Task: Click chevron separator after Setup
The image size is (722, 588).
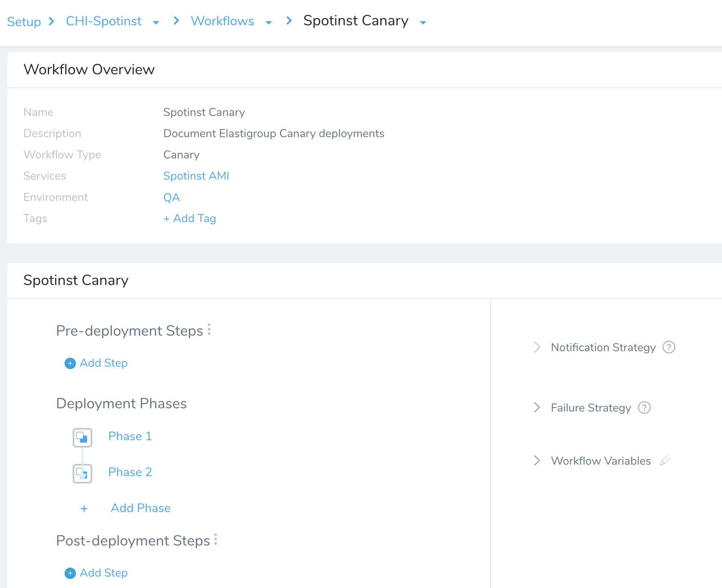Action: point(51,21)
